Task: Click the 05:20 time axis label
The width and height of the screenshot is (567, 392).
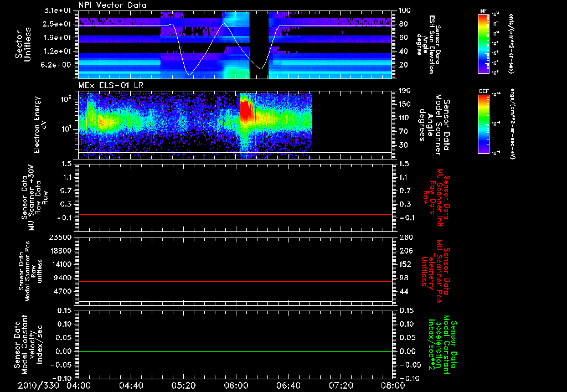Action: [183, 385]
